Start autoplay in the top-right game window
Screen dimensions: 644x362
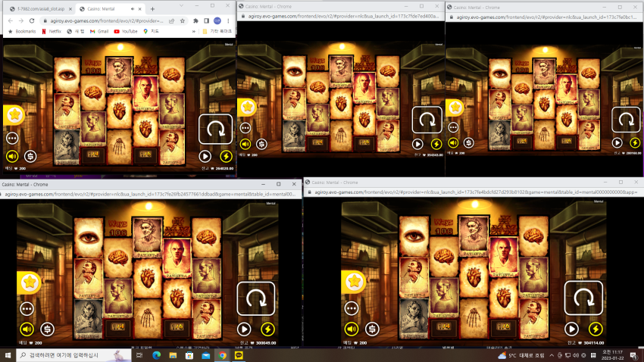point(617,143)
